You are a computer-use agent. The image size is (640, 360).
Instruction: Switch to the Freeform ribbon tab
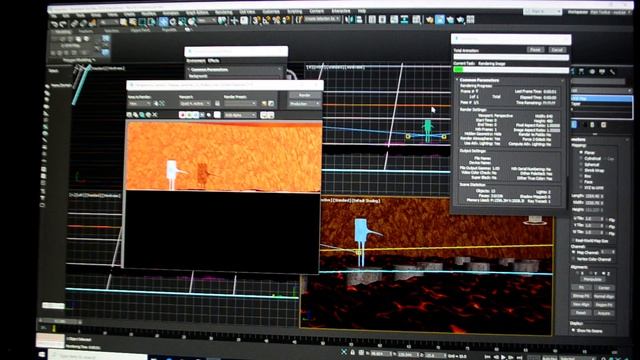86,31
